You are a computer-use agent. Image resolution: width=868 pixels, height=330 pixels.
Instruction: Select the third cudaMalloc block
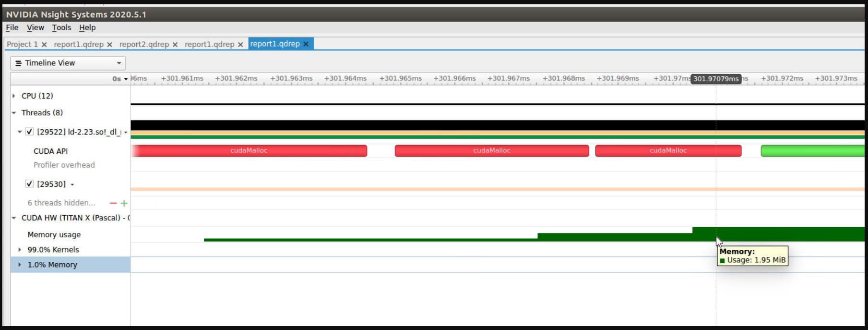click(668, 151)
